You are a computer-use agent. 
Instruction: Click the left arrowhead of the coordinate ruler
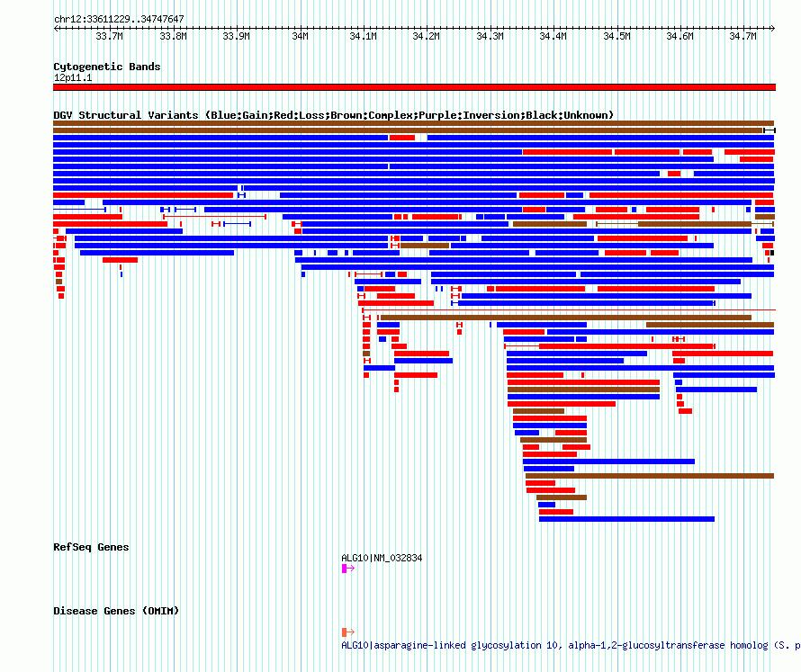click(56, 29)
